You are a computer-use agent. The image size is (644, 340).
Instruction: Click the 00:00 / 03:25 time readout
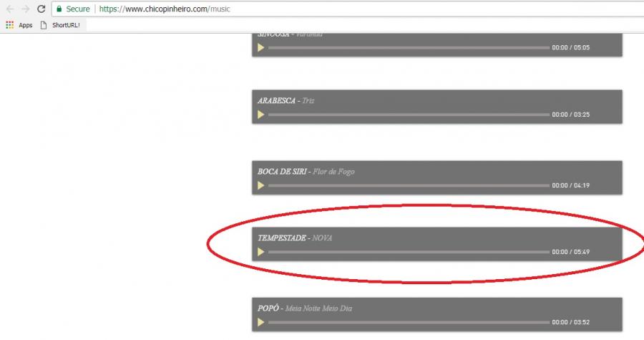coord(571,115)
